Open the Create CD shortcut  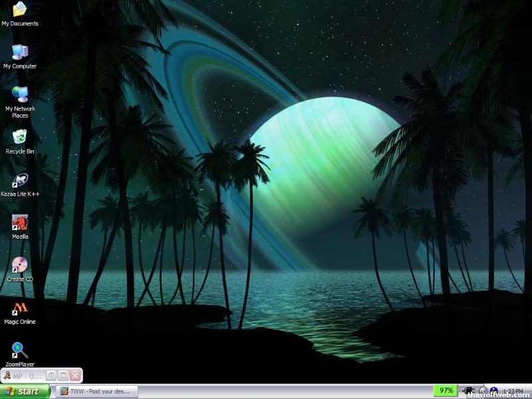pos(20,265)
